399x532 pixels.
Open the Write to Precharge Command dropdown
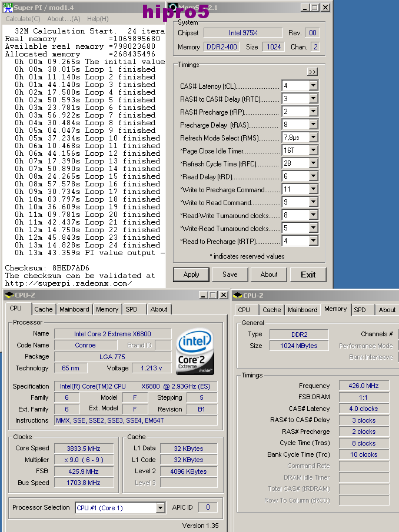[314, 189]
